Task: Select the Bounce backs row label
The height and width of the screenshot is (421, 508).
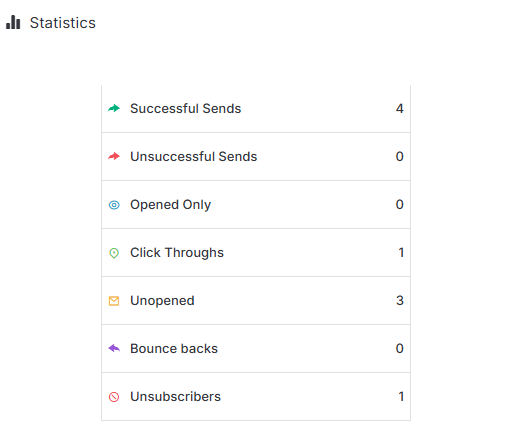Action: (174, 348)
